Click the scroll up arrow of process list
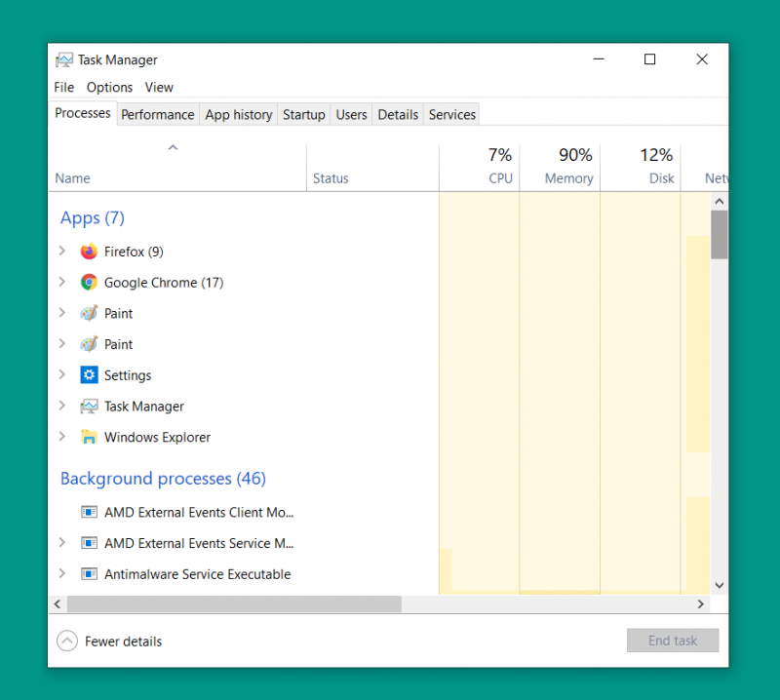Screen dimensions: 780x700 coord(719,202)
